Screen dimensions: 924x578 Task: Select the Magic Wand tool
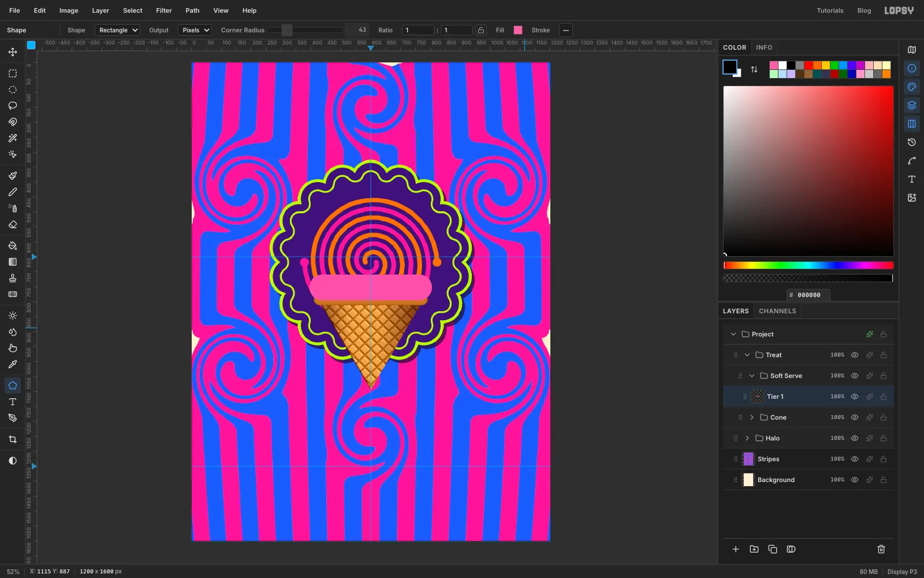pyautogui.click(x=13, y=138)
